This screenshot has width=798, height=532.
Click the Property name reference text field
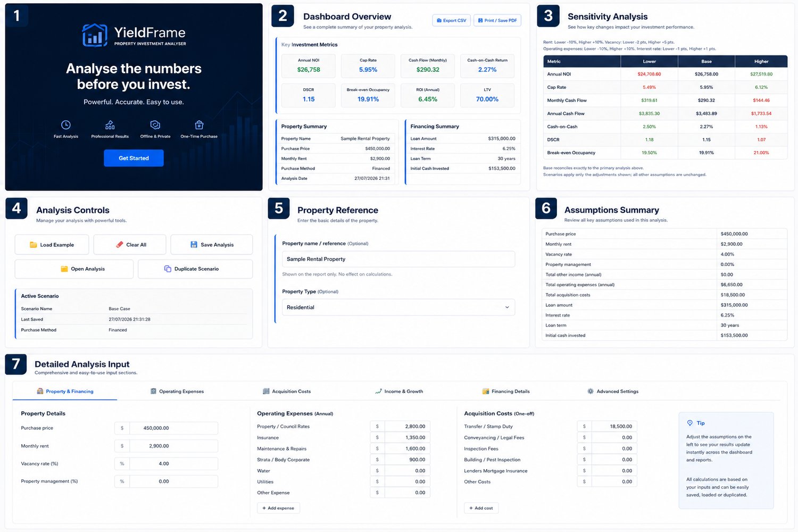(x=398, y=259)
